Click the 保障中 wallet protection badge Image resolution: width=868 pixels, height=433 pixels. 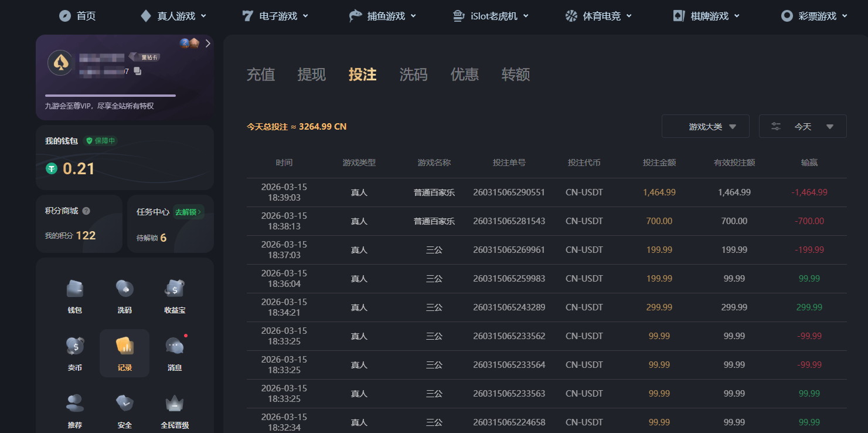click(x=101, y=141)
